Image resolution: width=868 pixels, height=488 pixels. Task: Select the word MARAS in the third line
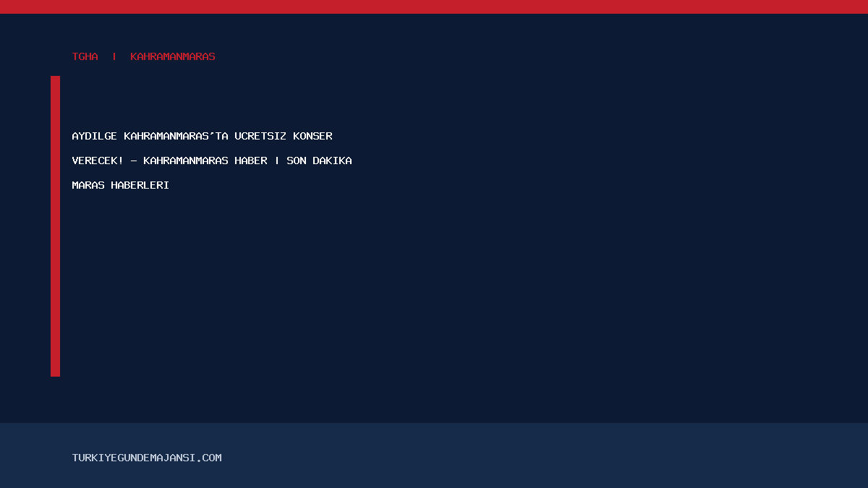click(88, 185)
